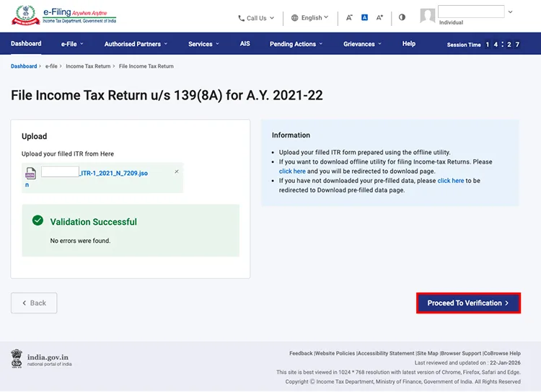Expand the e-File menu
The image size is (541, 392).
[72, 44]
